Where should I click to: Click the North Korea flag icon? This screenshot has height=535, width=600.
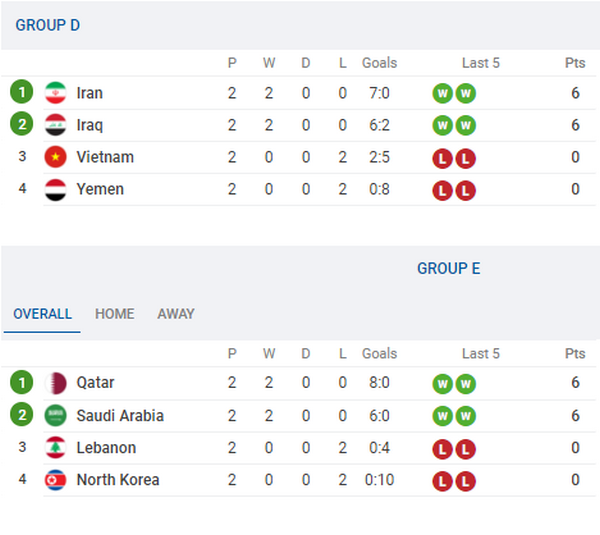coord(55,480)
